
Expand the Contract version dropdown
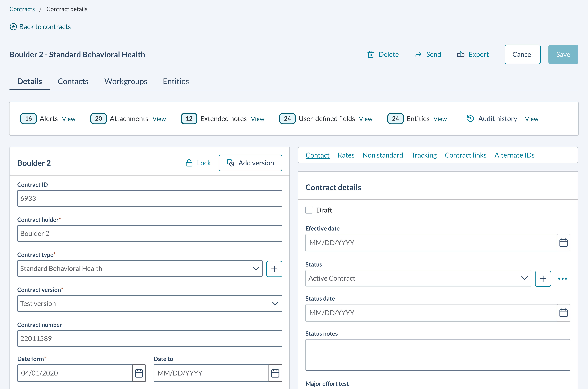tap(275, 303)
